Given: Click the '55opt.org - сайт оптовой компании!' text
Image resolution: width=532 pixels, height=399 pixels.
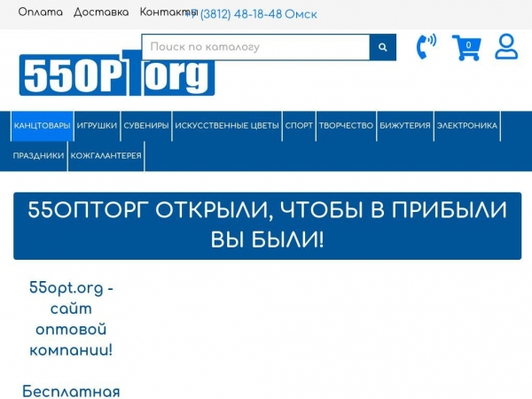Looking at the screenshot, I should [x=71, y=319].
